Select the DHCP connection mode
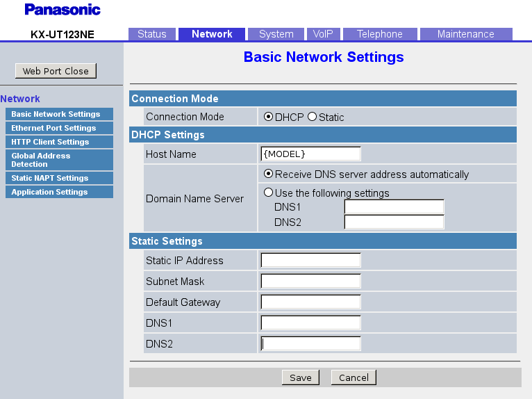The width and height of the screenshot is (532, 399). pyautogui.click(x=269, y=117)
